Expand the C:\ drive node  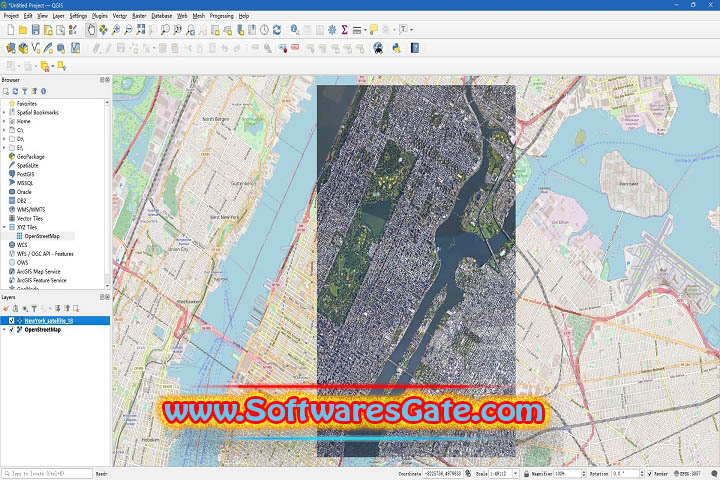4,130
